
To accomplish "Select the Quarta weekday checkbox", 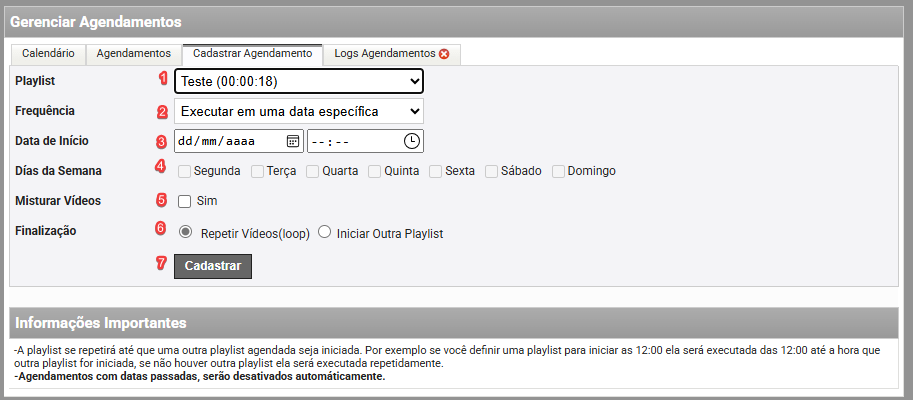I will click(313, 171).
